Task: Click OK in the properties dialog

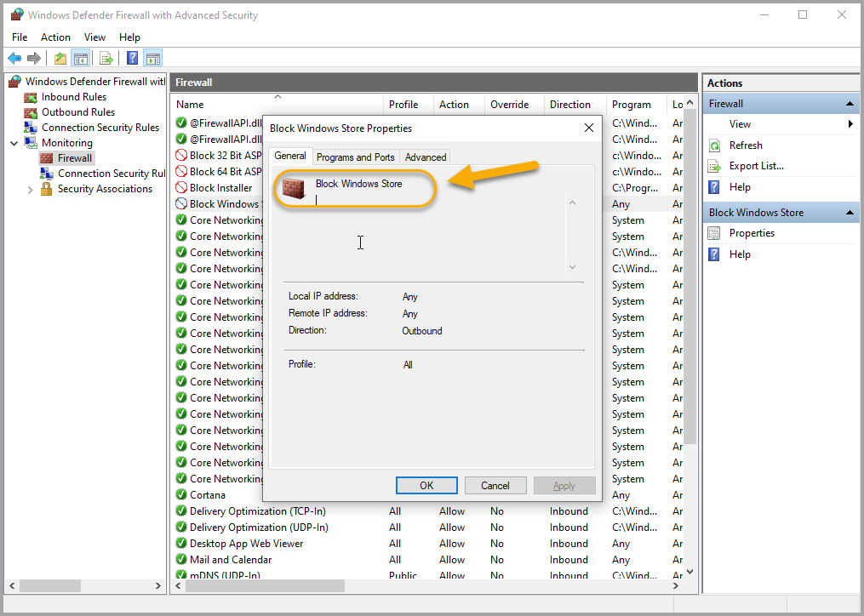Action: (x=426, y=485)
